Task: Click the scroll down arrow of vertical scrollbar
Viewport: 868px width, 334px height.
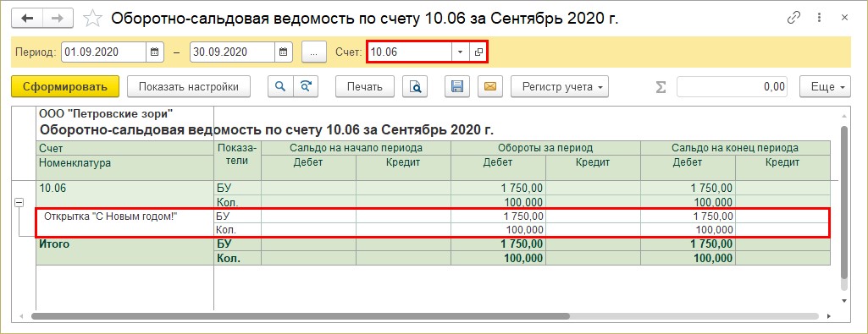Action: point(844,301)
